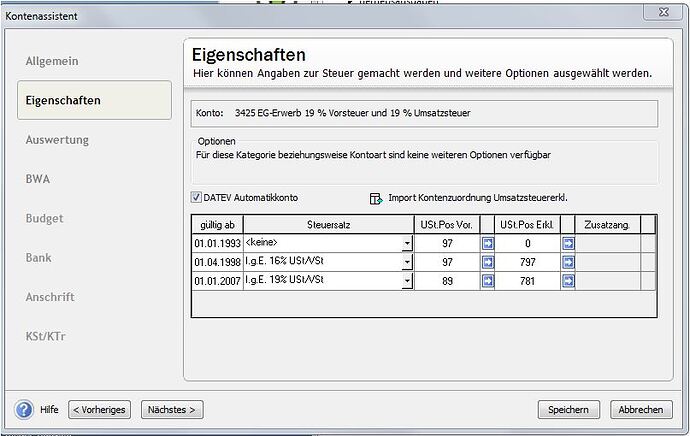Click the Import Kontenzuordnung table icon
This screenshot has height=436, width=690.
[376, 199]
